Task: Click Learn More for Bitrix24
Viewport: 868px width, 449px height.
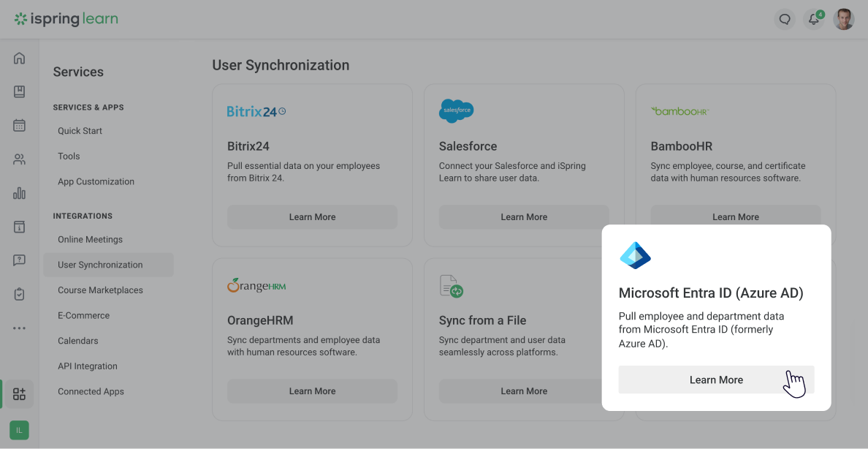Action: (312, 217)
